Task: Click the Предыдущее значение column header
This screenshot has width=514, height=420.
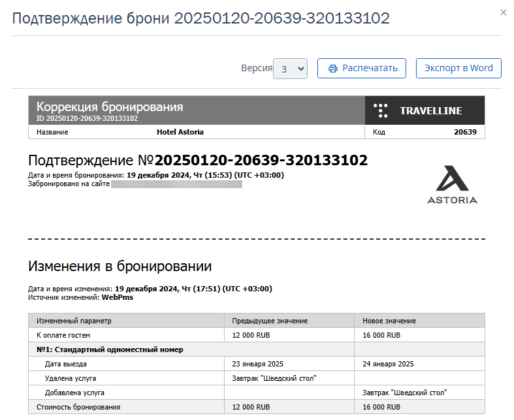Action: pyautogui.click(x=270, y=321)
